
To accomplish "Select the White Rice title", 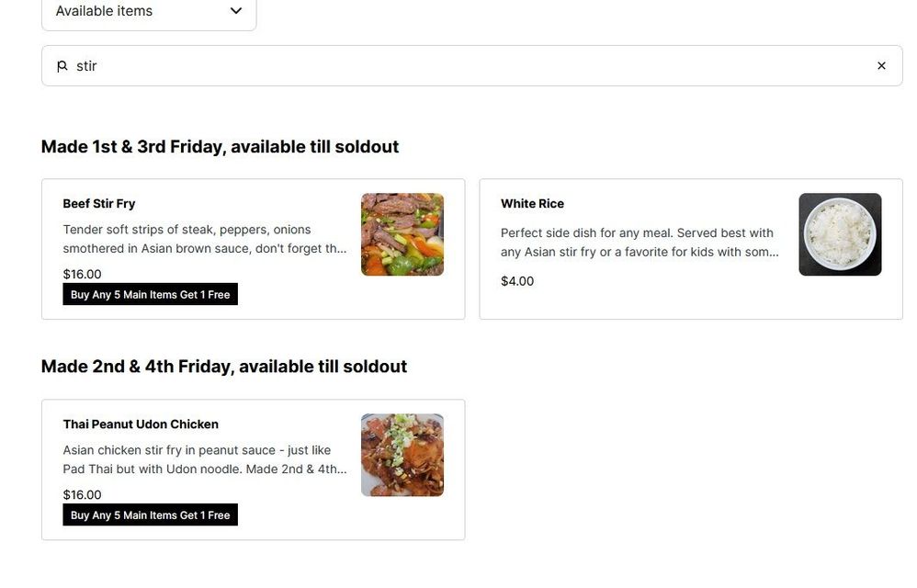I will pos(532,204).
